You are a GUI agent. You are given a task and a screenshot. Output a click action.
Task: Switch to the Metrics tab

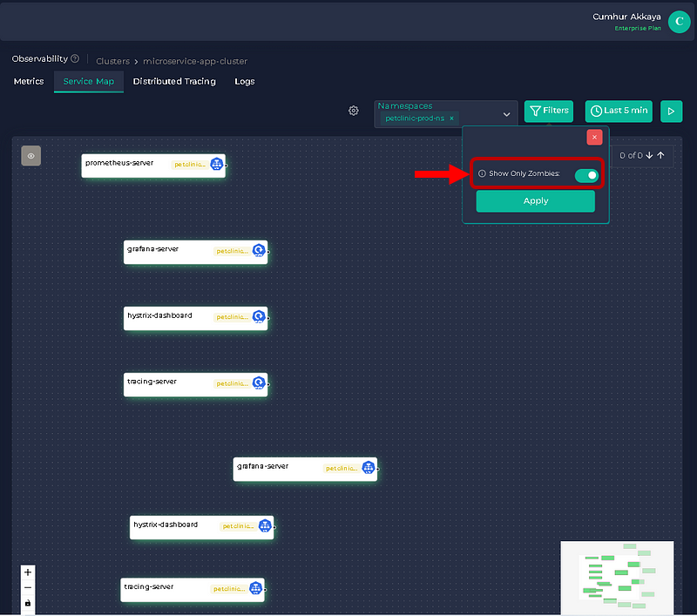29,81
